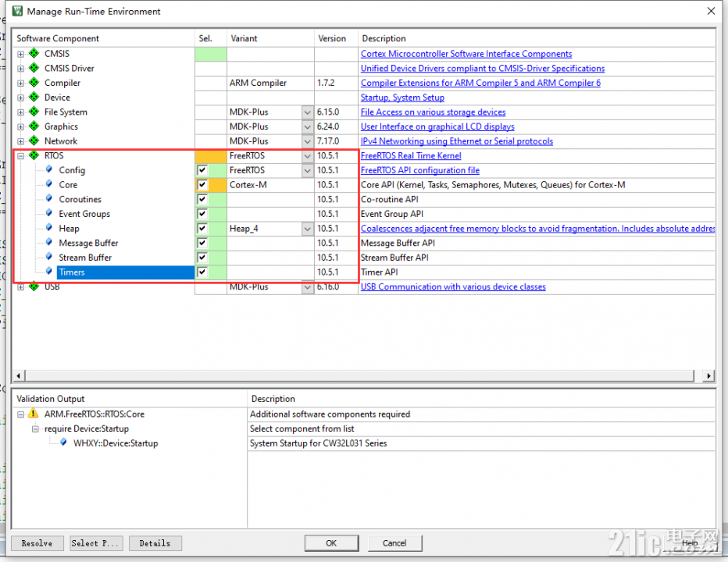Open the USB Communication with various device classes link

coord(453,286)
